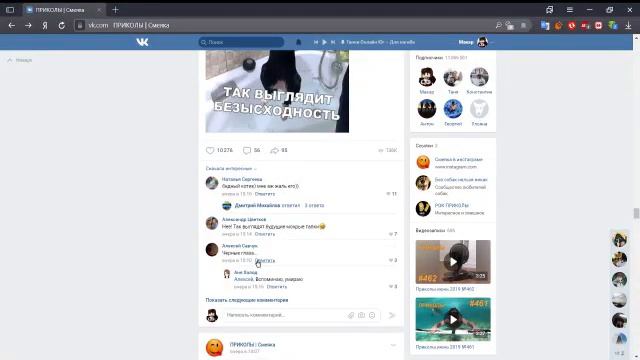This screenshot has height=360, width=640.
Task: Like the post with 10276 likes
Action: coord(210,151)
